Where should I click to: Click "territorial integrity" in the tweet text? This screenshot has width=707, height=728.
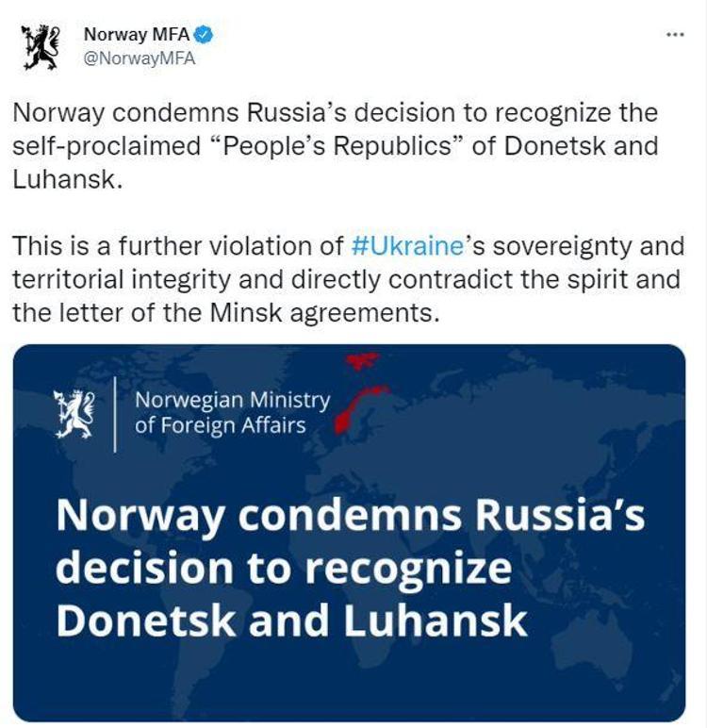[107, 280]
